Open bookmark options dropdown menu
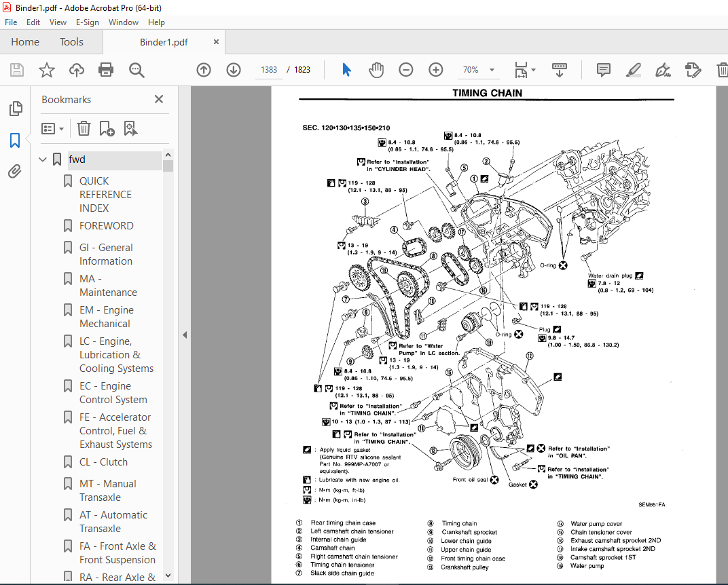 pos(52,128)
